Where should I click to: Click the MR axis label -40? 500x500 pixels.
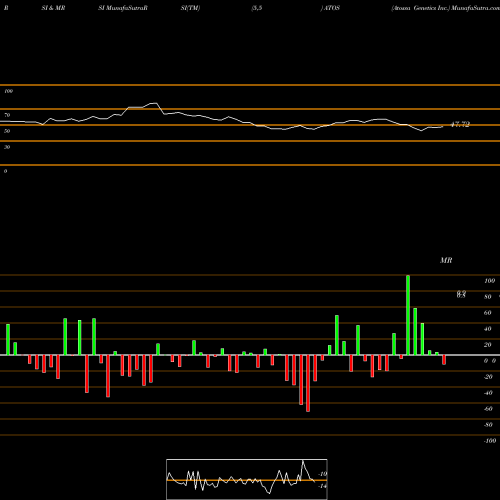click(x=488, y=393)
